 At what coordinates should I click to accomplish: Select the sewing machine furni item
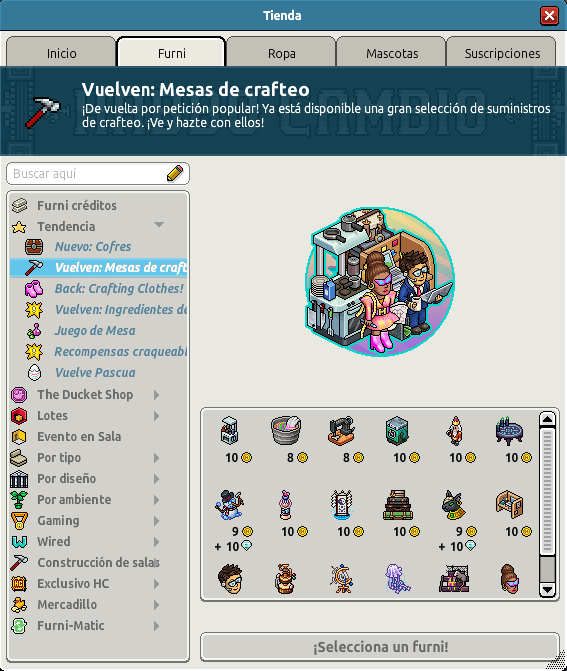pyautogui.click(x=342, y=431)
